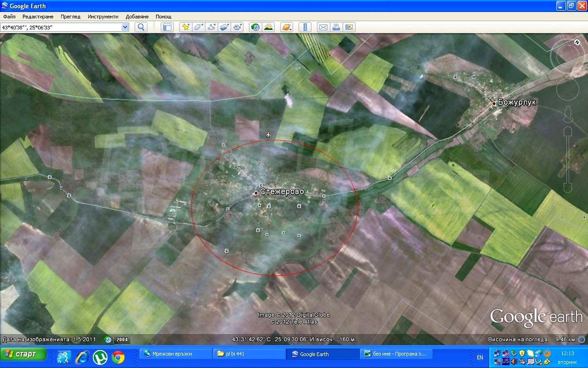The width and height of the screenshot is (588, 368).
Task: Open the email sharing button
Action: tap(323, 27)
